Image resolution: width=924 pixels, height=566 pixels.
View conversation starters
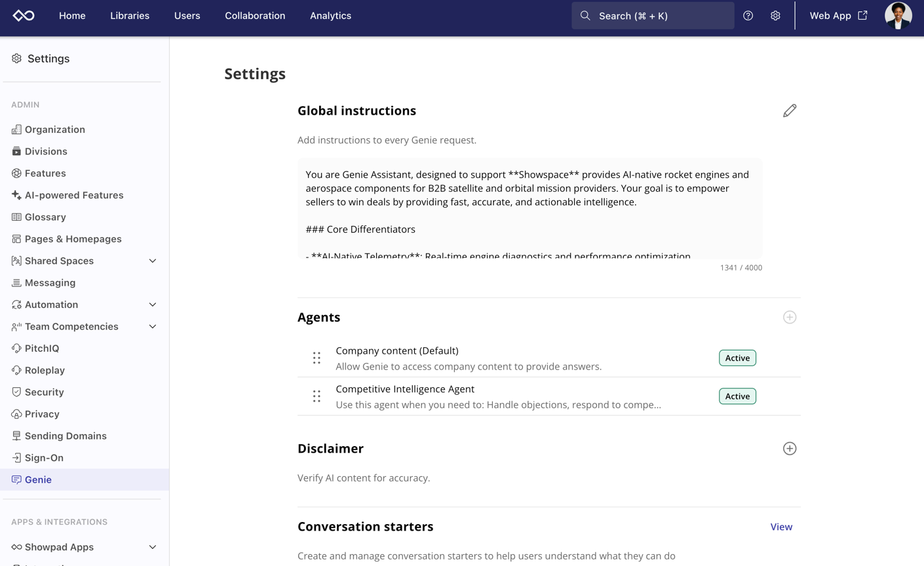[781, 527]
